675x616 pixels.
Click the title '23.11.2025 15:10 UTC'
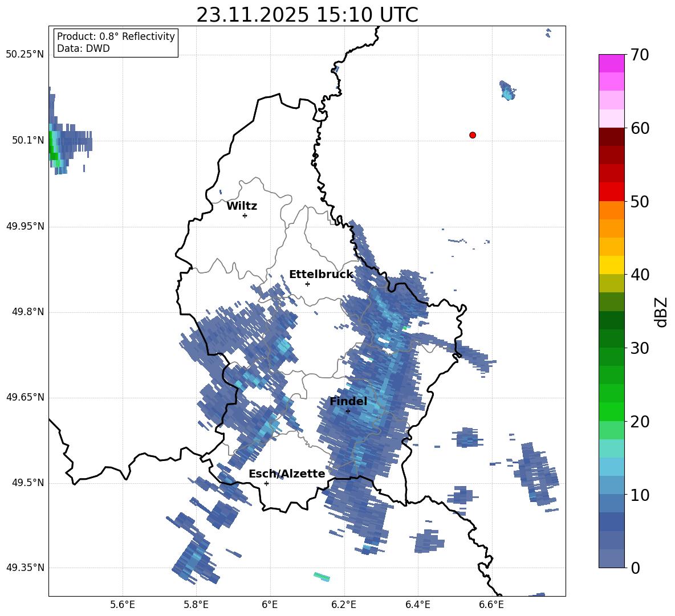pos(307,15)
